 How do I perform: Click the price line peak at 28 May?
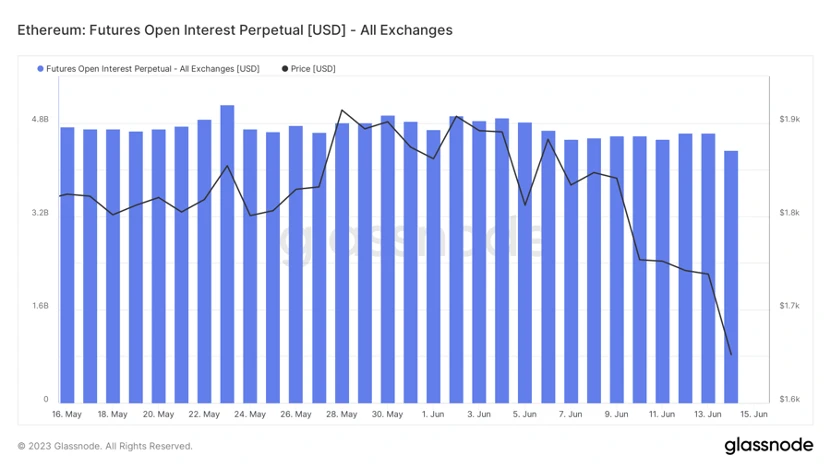342,110
